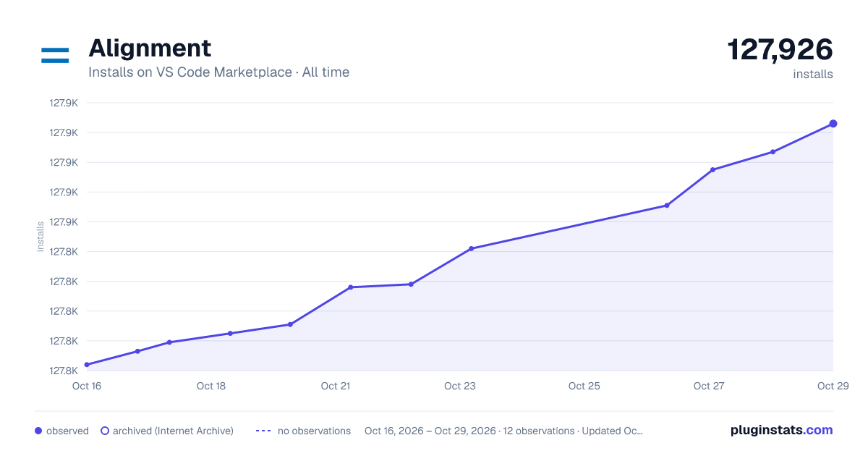868x456 pixels.
Task: Click the Oct 21 axis label
Action: coord(336,386)
